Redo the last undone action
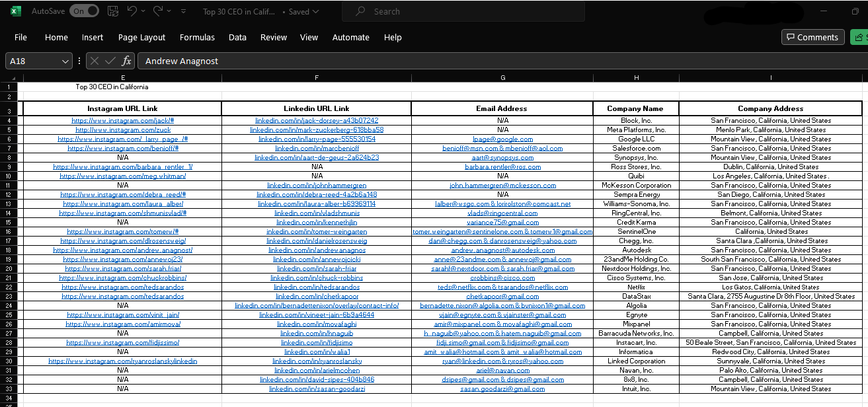Image resolution: width=868 pixels, height=407 pixels. pyautogui.click(x=158, y=11)
